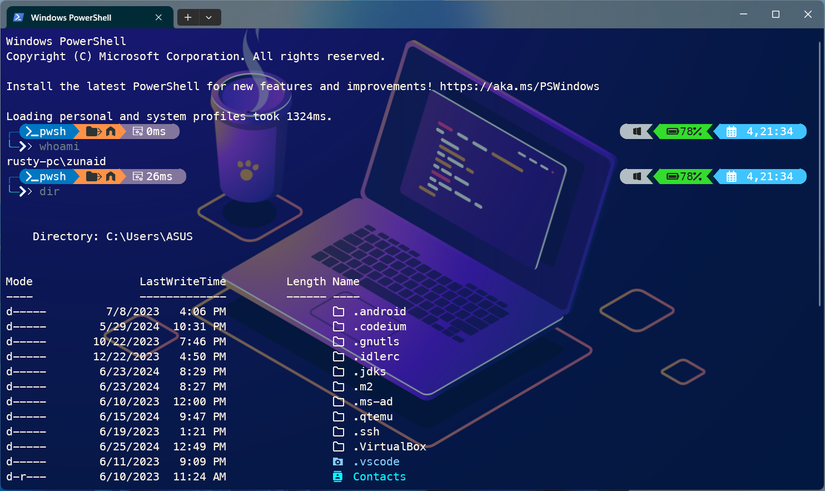Click the 4,21:34 time segment on the 26ms prompt line
This screenshot has width=825, height=491.
[761, 176]
